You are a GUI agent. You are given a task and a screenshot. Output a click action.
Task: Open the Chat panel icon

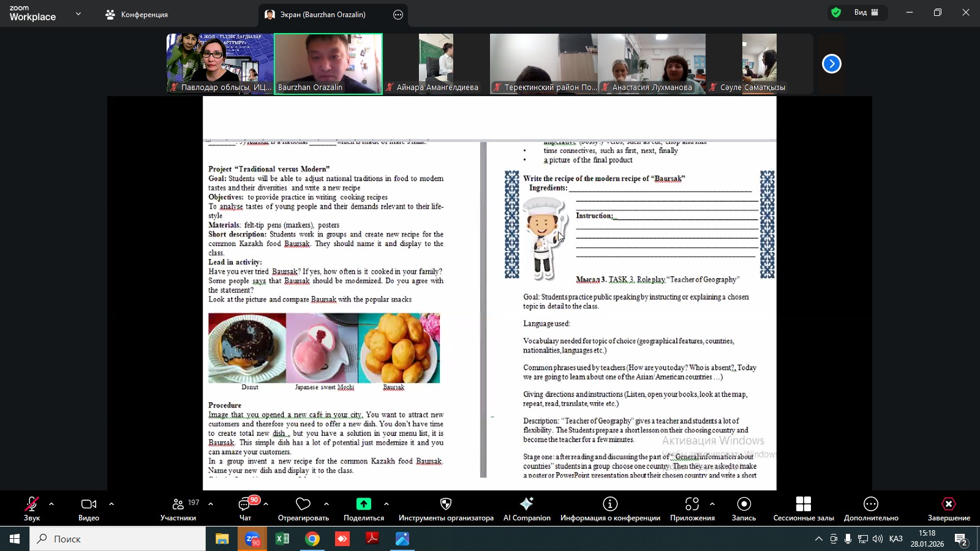[x=245, y=504]
